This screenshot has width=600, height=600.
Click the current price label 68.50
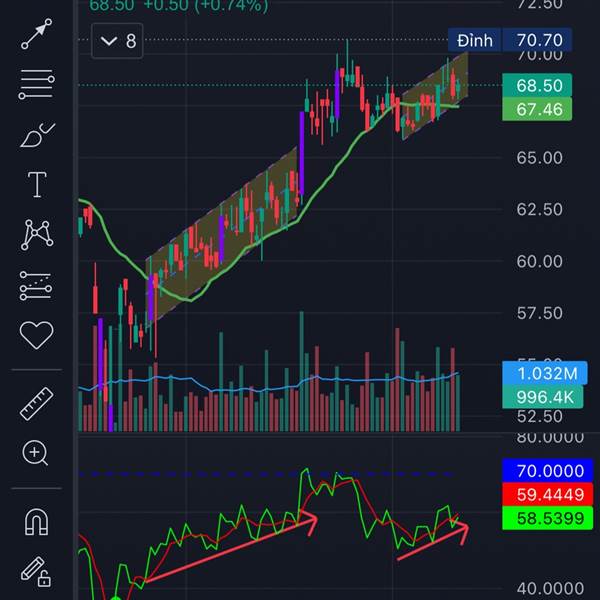click(x=537, y=85)
